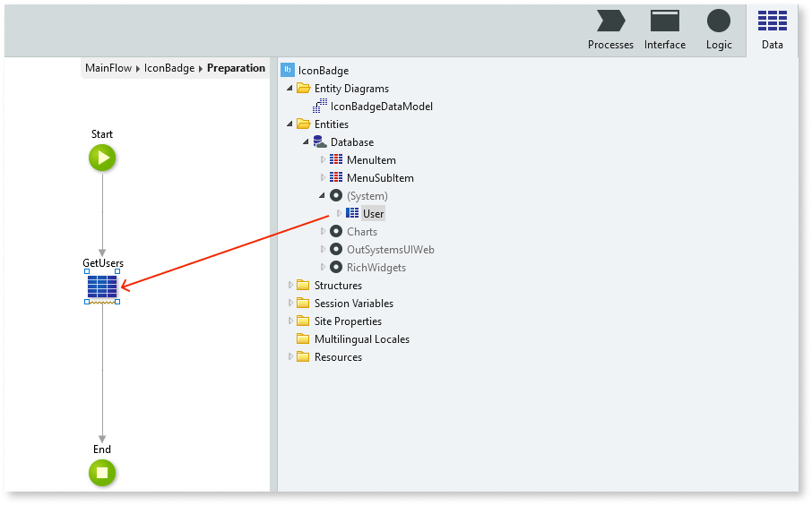
Task: Expand the OutSystemsUIWeb module
Action: (323, 250)
